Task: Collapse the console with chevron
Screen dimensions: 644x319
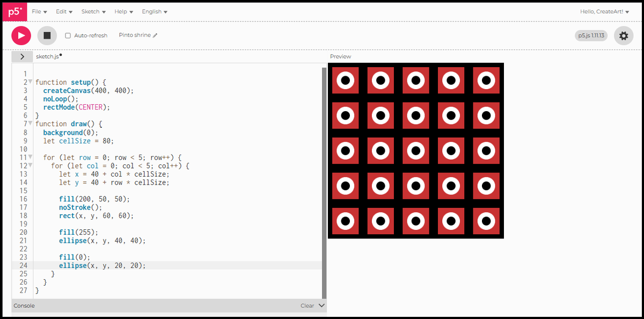Action: [x=321, y=306]
